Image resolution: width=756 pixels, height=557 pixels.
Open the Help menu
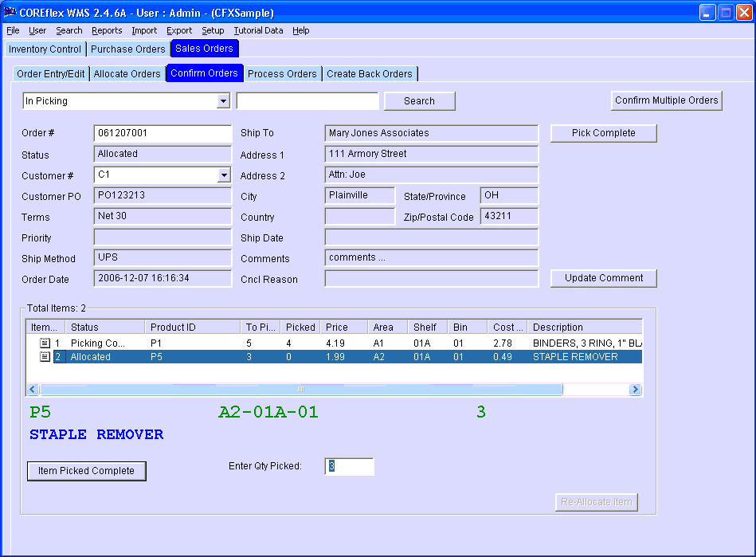301,30
